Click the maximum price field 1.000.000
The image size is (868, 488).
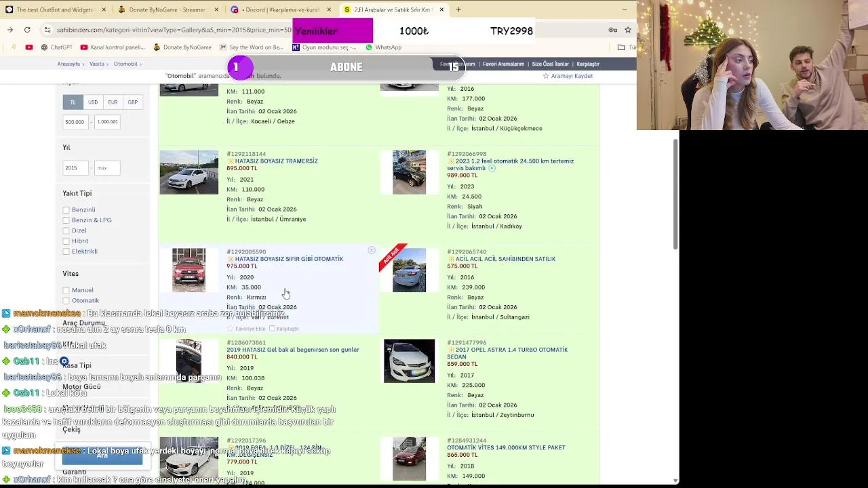point(107,122)
